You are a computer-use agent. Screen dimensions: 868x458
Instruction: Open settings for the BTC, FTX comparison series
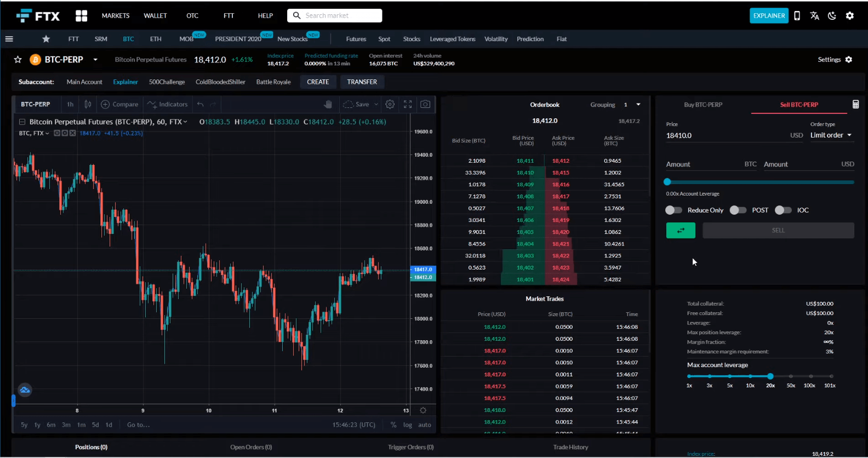[x=65, y=133]
